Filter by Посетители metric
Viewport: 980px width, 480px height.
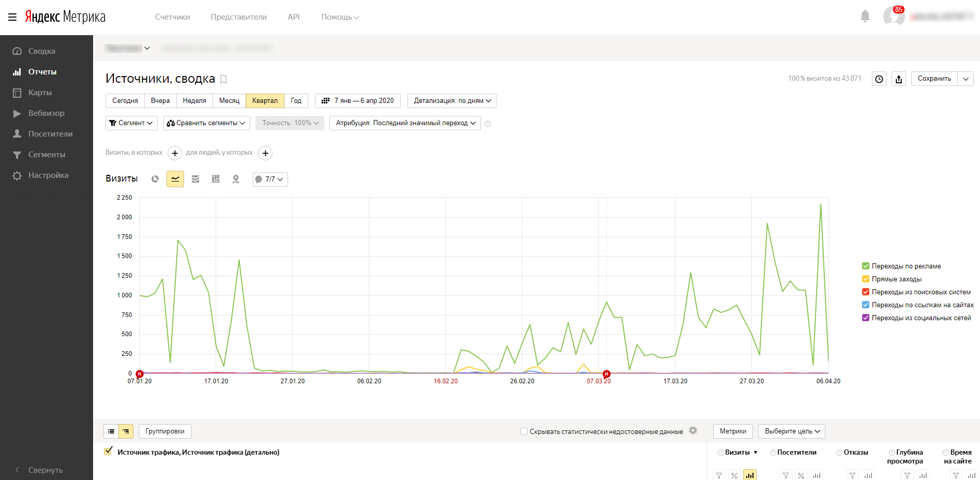[786, 475]
